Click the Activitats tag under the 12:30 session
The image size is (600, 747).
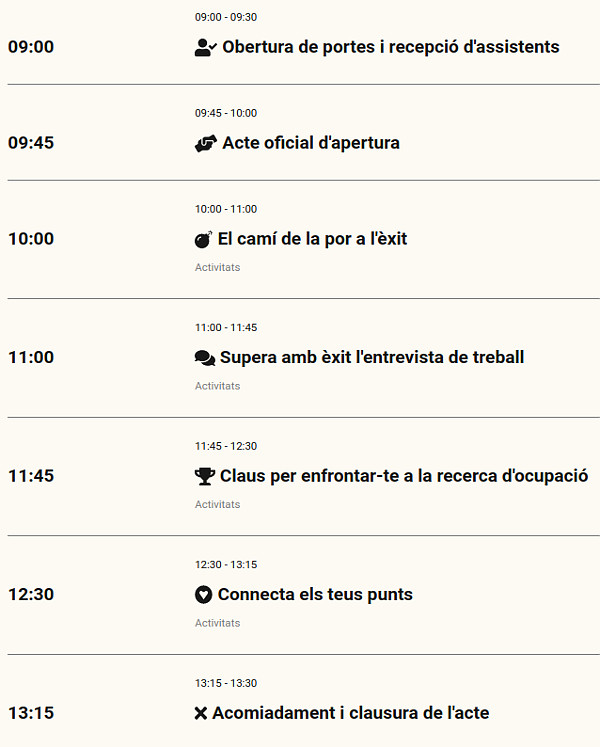click(217, 623)
